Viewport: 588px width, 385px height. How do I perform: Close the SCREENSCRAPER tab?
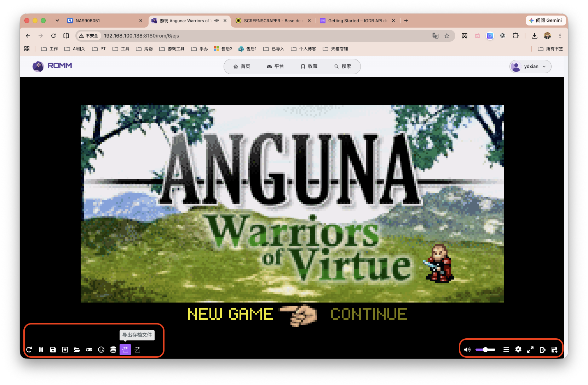click(309, 21)
